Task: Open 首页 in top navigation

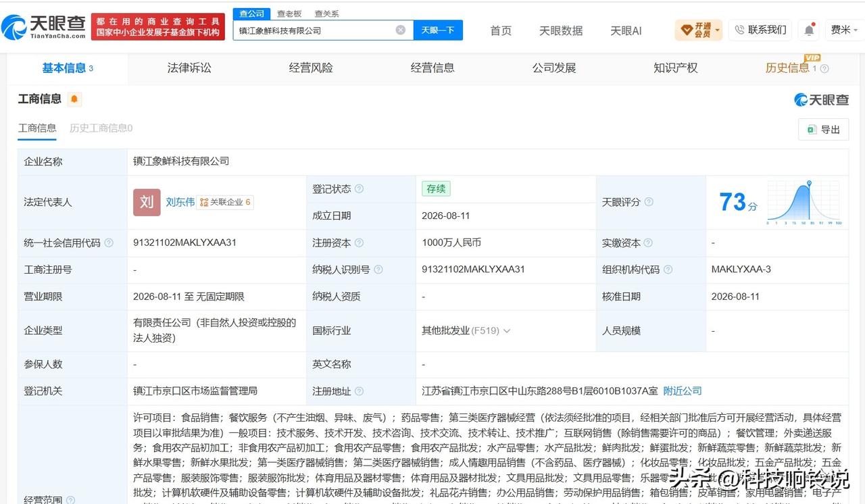Action: click(501, 30)
